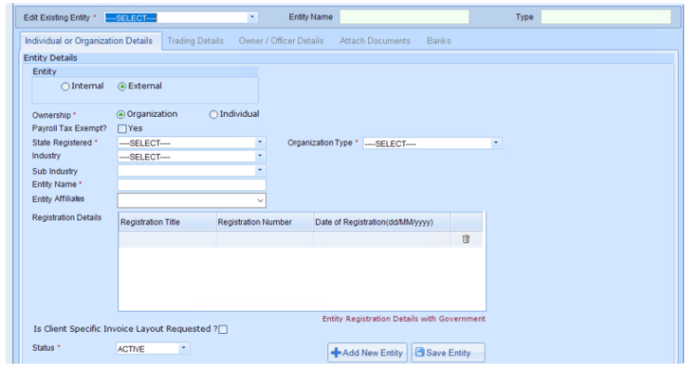Focus the Type field in the header bar
This screenshot has width=688, height=371.
coord(606,17)
